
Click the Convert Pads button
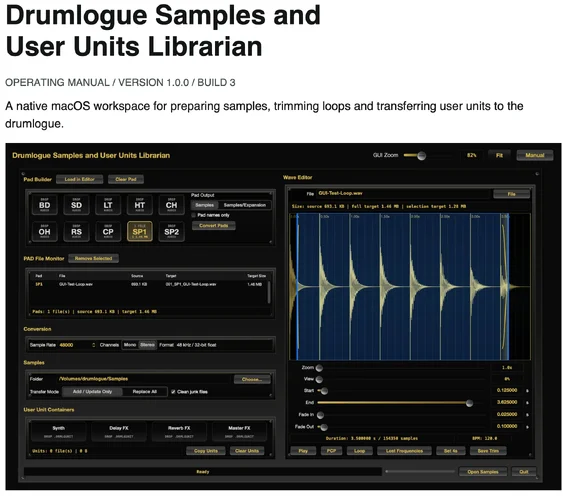coord(214,225)
